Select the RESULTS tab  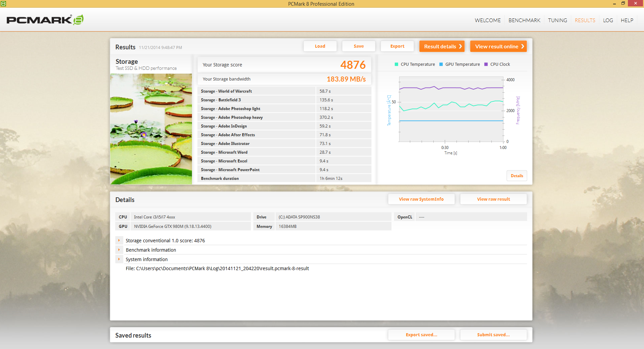(x=585, y=20)
